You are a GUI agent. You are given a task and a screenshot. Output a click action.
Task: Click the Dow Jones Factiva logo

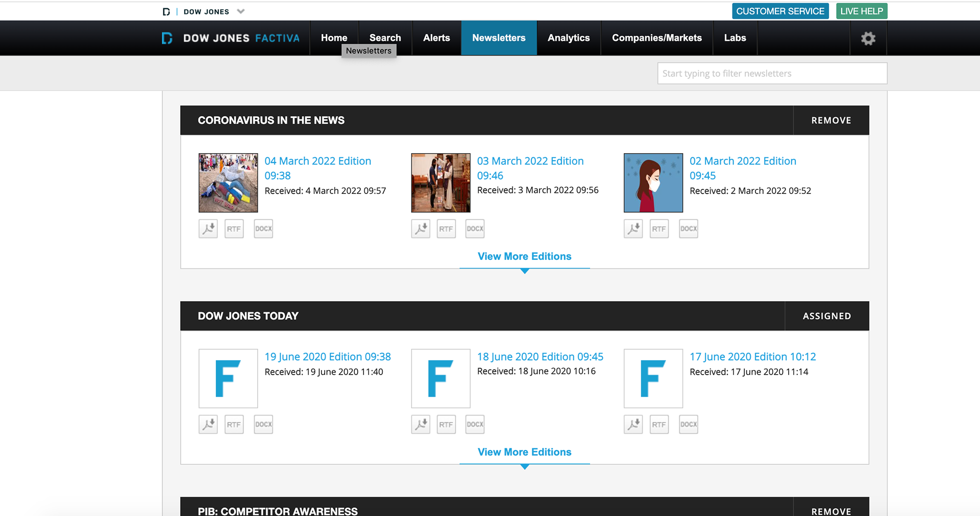[x=231, y=38]
